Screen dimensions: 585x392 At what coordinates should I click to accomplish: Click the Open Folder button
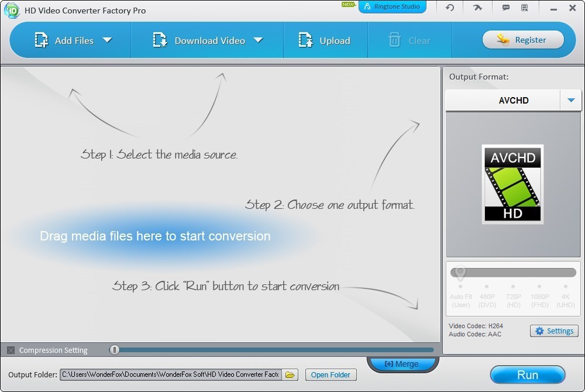click(x=331, y=375)
